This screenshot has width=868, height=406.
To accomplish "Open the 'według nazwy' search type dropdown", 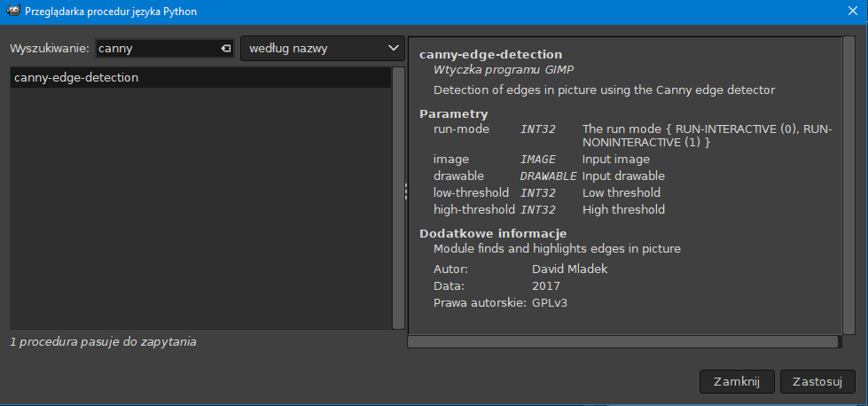I will pos(322,49).
